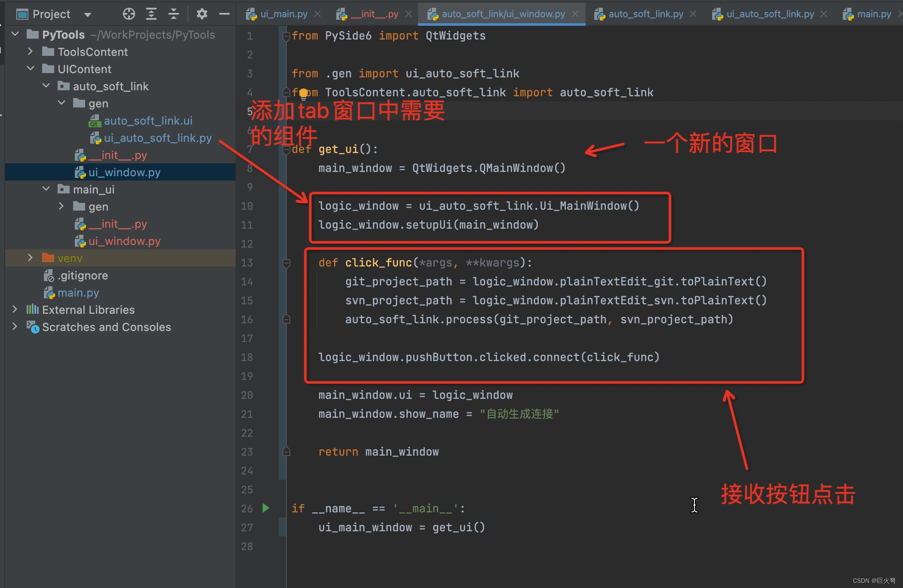Click the locate-in-project crosshair icon

click(129, 14)
